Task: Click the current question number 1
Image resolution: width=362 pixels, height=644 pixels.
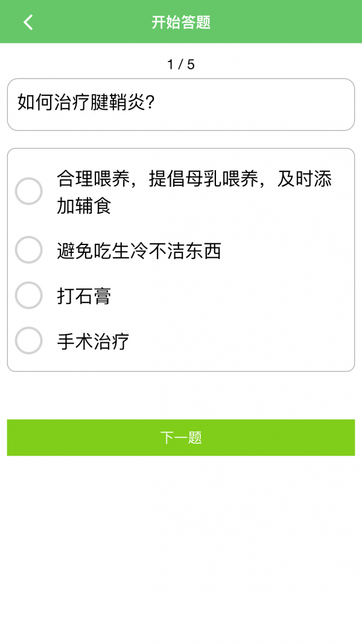Action: pos(171,65)
